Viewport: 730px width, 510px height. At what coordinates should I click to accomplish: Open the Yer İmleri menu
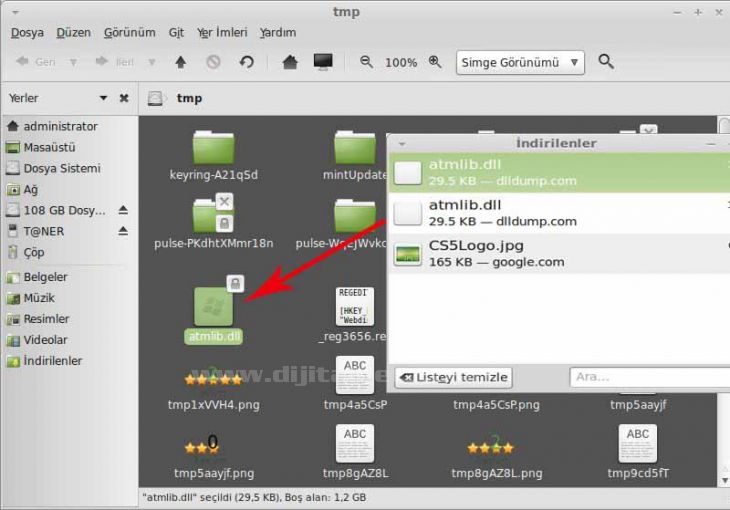(x=222, y=32)
